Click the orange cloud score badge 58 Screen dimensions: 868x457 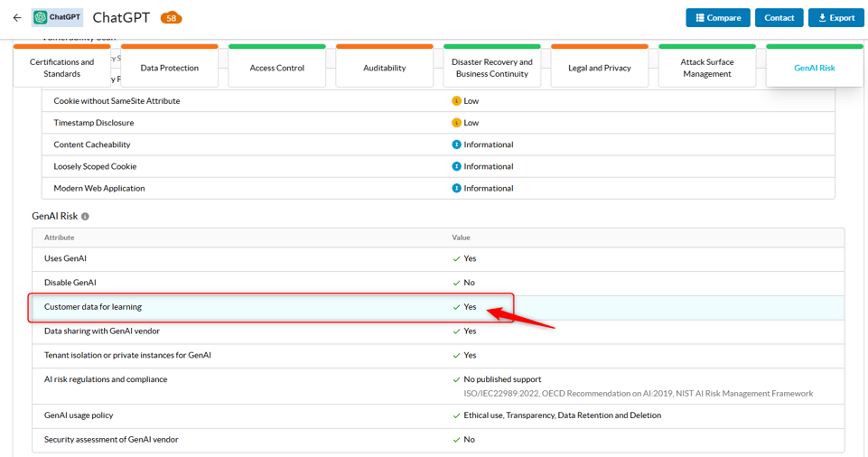coord(171,18)
